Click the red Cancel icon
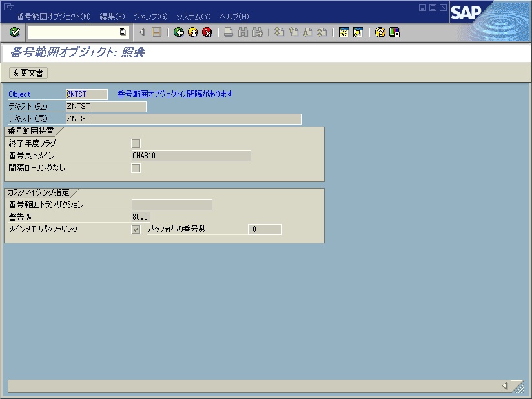Screen dimensions: 532x399 [207, 32]
